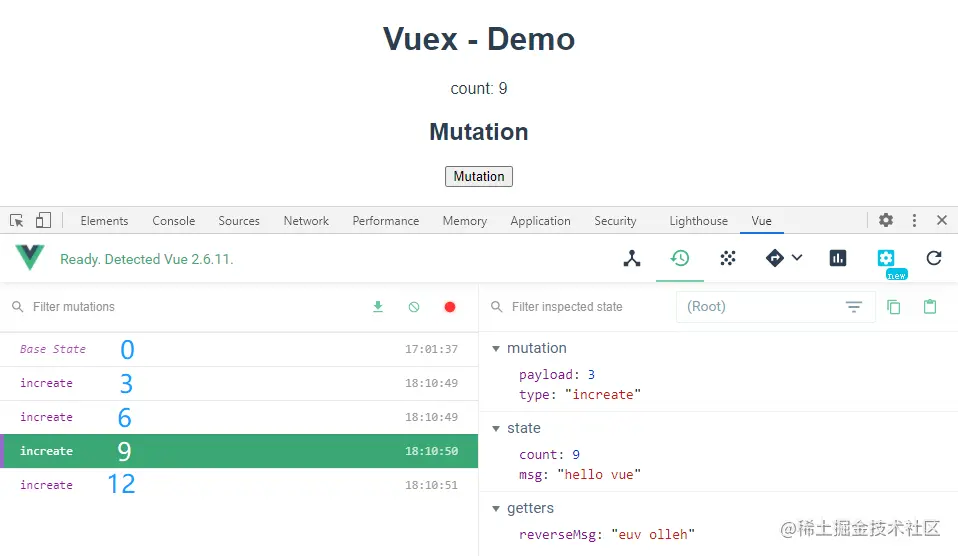This screenshot has height=556, width=958.
Task: Toggle the device toolbar icon
Action: (43, 221)
